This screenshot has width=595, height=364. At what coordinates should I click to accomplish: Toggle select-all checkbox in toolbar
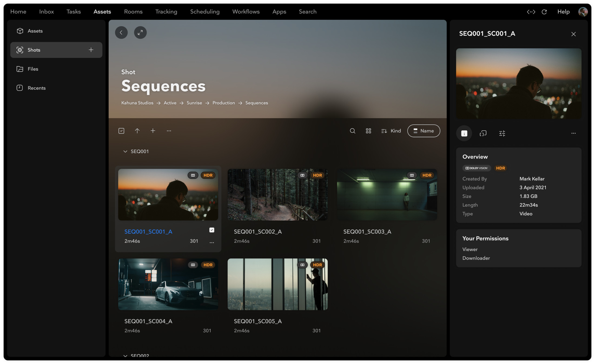[x=121, y=131]
